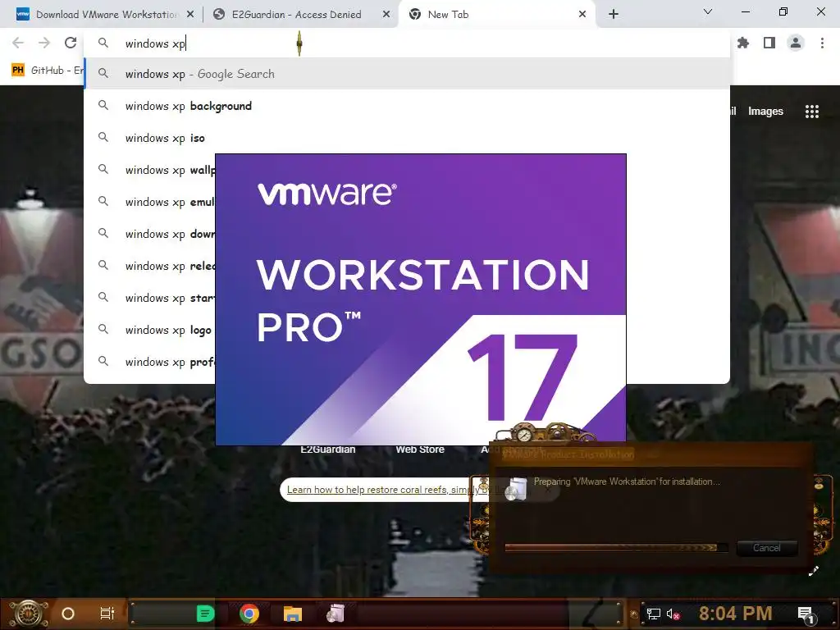The height and width of the screenshot is (630, 840).
Task: Click search icon beside windows xp iso
Action: [x=103, y=138]
